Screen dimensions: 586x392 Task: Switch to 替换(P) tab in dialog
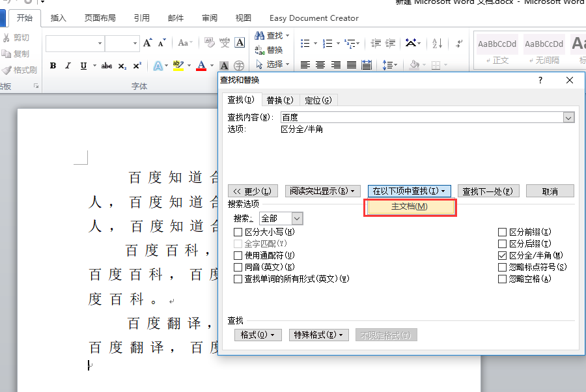[x=280, y=100]
